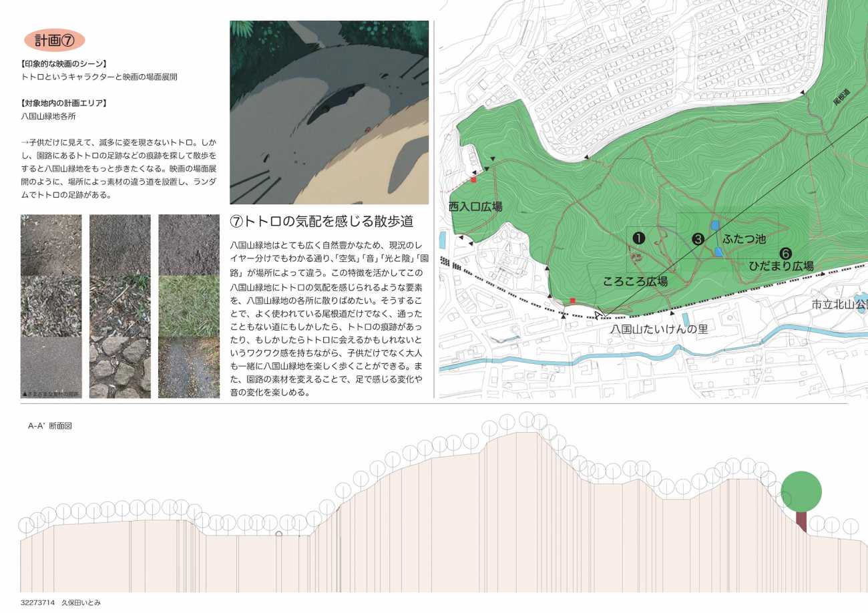Click blue rectangle above 八国山たいけんの里 label
This screenshot has width=868, height=613.
(x=685, y=319)
